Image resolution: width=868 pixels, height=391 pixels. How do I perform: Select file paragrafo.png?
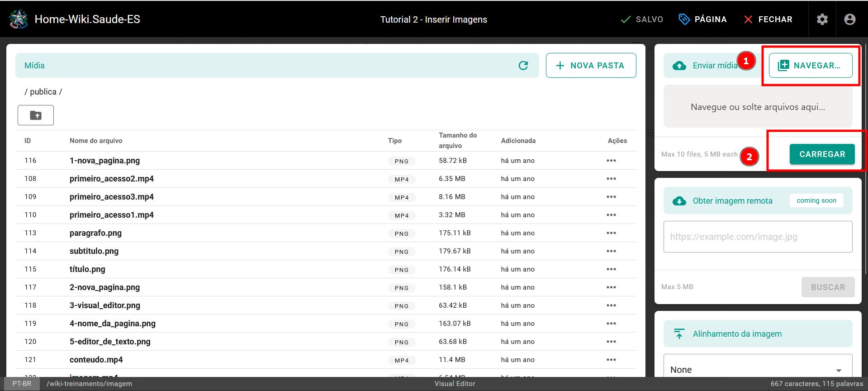(x=95, y=233)
